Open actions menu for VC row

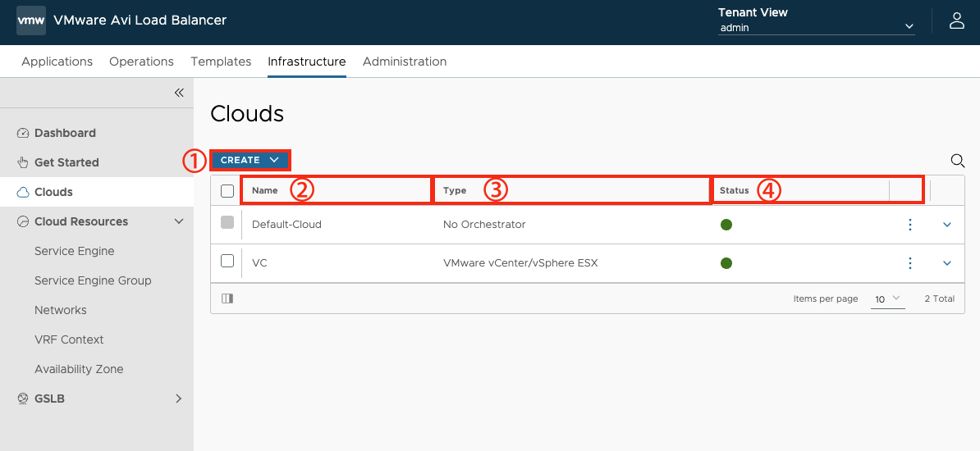pos(910,263)
